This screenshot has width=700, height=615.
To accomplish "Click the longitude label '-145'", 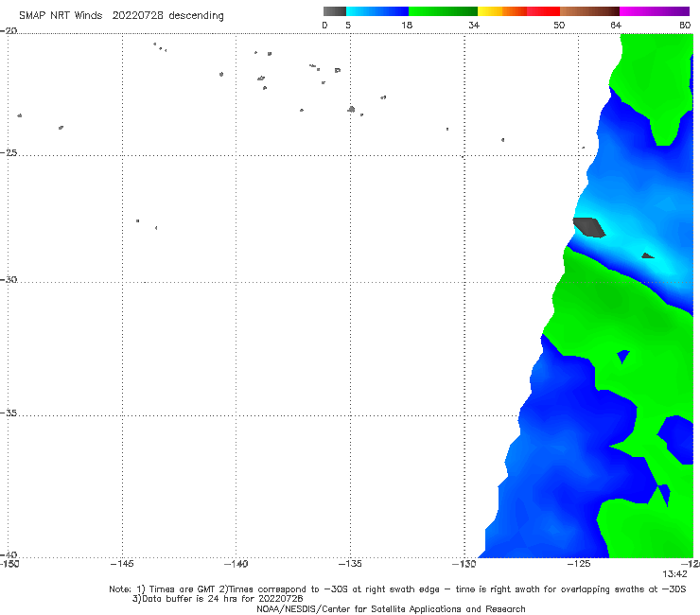I will click(122, 564).
